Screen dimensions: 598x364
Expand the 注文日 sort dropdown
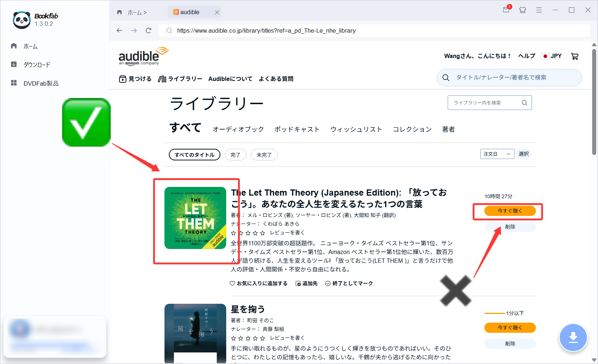coord(497,154)
